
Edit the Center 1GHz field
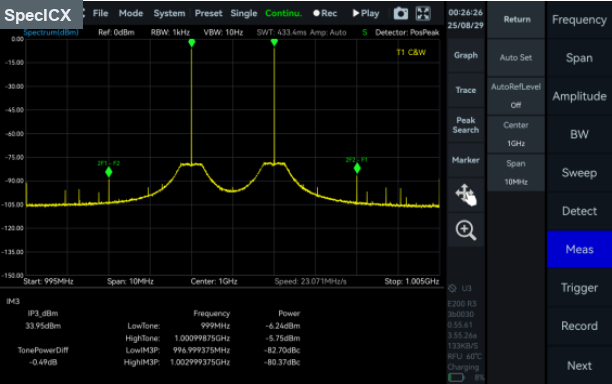pyautogui.click(x=516, y=134)
